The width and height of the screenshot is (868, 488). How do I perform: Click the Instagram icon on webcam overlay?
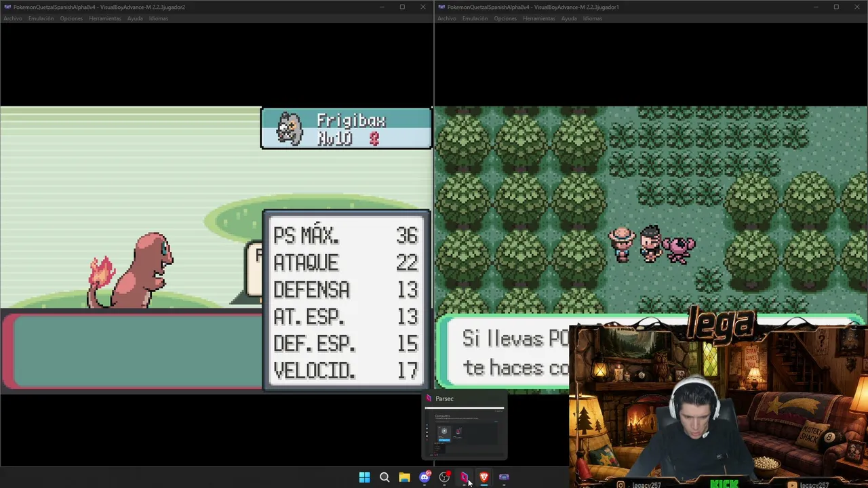620,485
